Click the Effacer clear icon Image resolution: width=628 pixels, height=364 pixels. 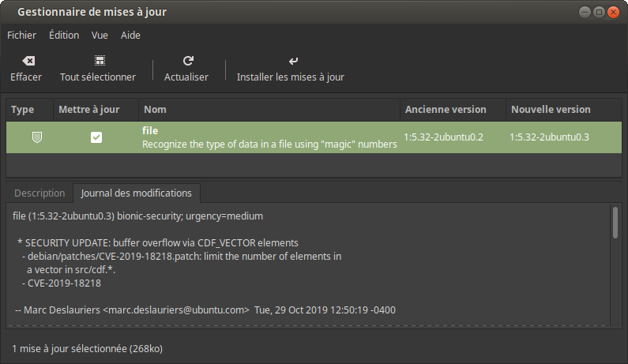click(28, 61)
